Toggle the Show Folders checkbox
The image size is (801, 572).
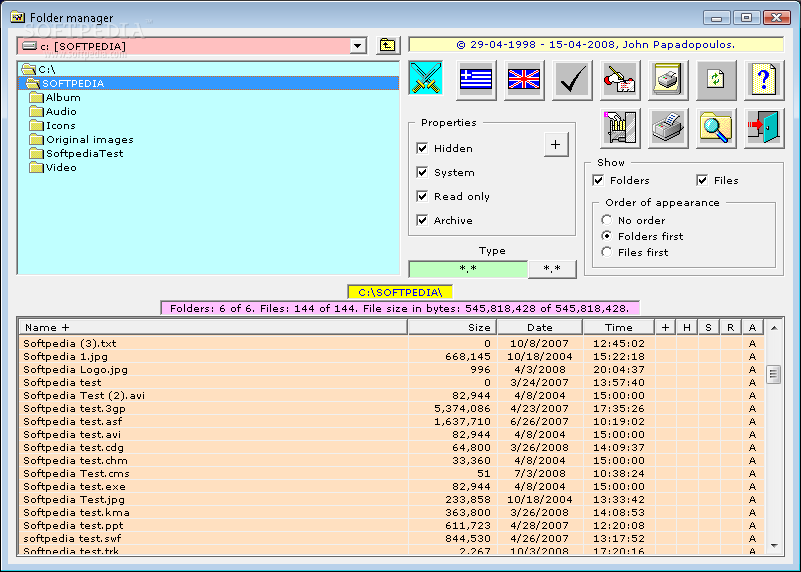click(598, 180)
